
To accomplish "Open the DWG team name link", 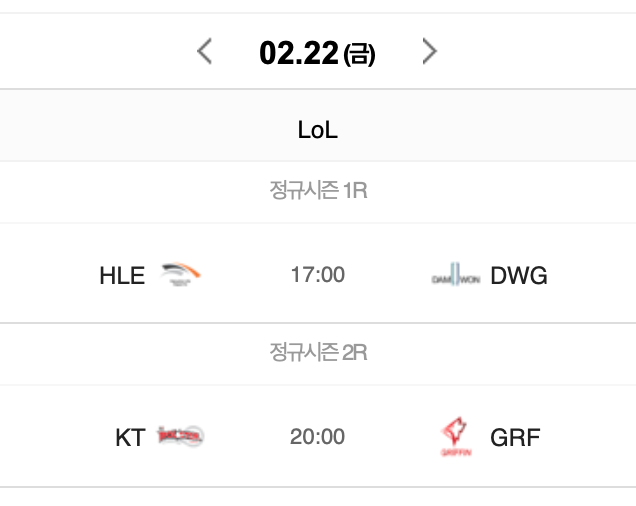I will tap(519, 276).
